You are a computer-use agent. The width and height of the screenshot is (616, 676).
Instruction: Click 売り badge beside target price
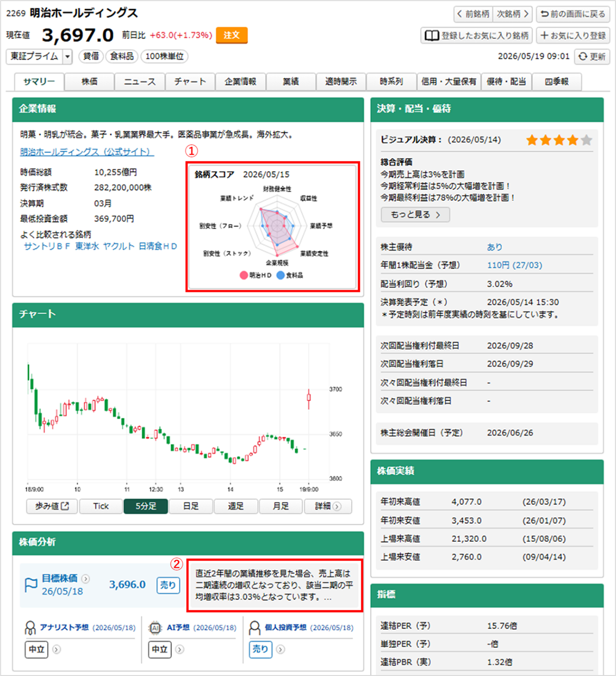[168, 585]
